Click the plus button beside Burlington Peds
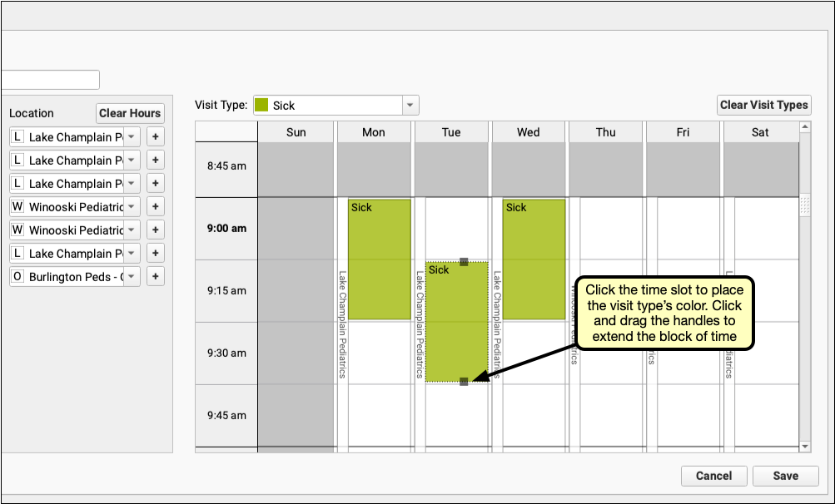Image resolution: width=835 pixels, height=504 pixels. click(x=156, y=277)
